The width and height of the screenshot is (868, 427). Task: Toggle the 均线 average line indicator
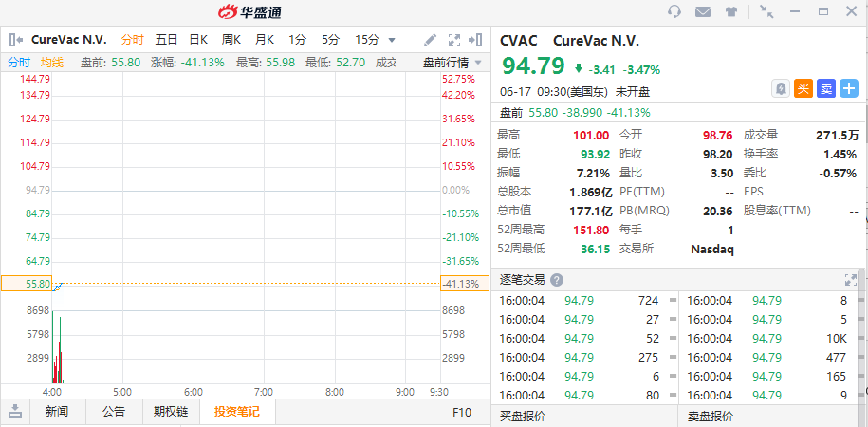[x=52, y=62]
